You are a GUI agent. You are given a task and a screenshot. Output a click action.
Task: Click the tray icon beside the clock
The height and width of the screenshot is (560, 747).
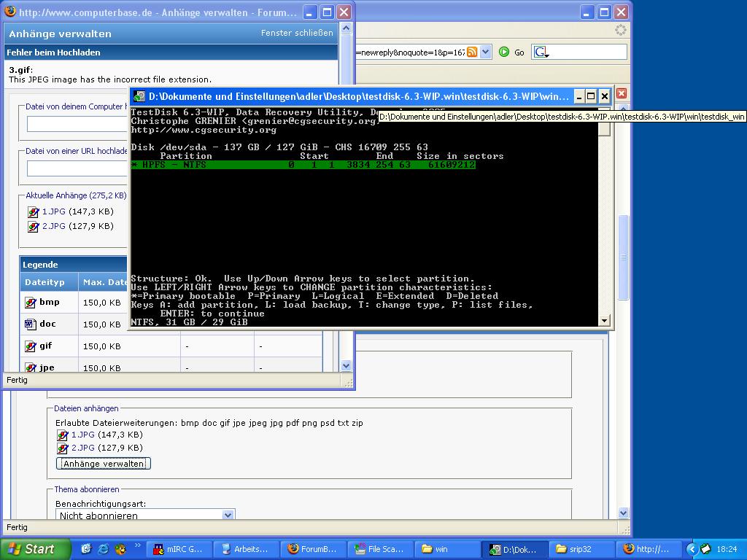[x=705, y=549]
